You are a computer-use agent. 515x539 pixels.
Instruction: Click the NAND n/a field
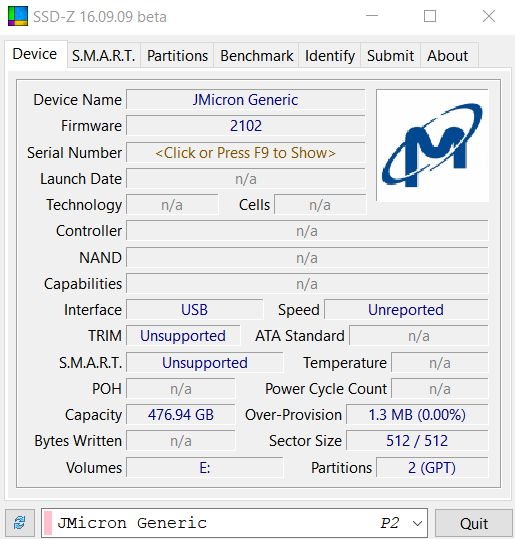[307, 258]
